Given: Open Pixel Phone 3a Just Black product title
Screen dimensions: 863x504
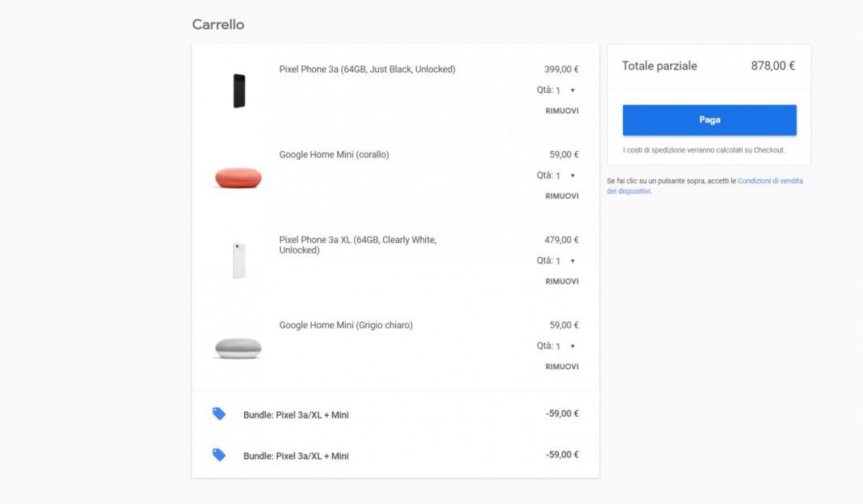Looking at the screenshot, I should tap(367, 69).
